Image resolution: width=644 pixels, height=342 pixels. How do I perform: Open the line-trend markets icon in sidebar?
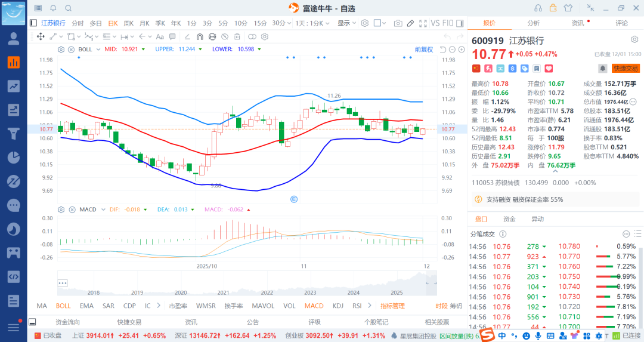click(14, 86)
